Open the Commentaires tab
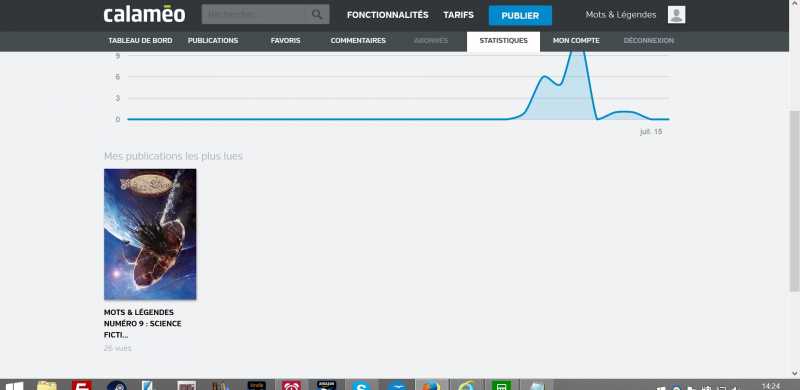This screenshot has height=390, width=800. coord(358,41)
